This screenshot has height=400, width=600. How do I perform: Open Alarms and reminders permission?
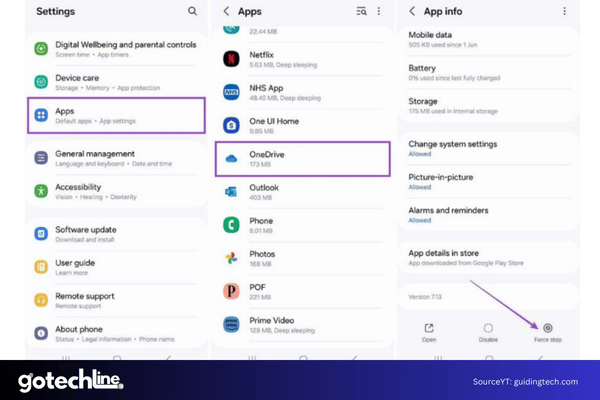(x=489, y=215)
